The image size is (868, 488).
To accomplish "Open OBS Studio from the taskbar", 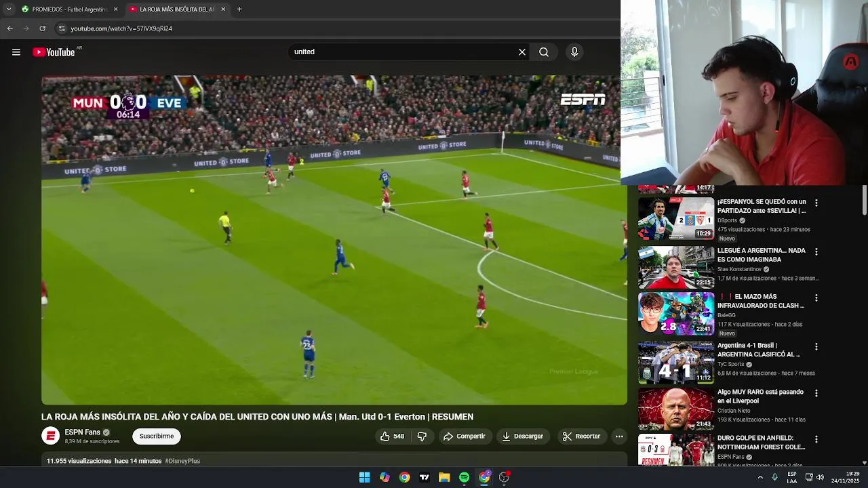I will (x=504, y=477).
